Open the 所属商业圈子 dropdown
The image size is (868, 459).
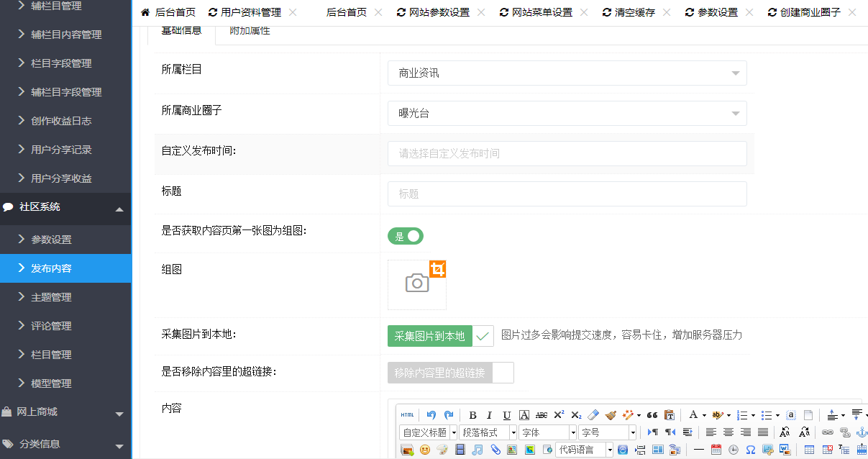pos(567,114)
